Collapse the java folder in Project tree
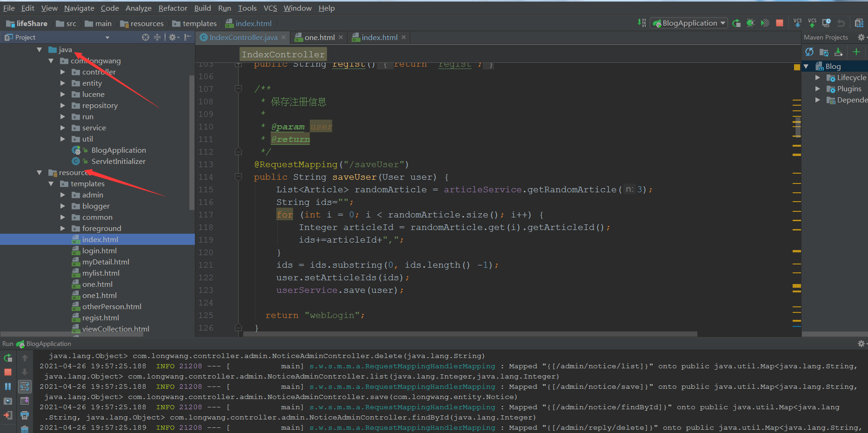The height and width of the screenshot is (433, 868). pyautogui.click(x=39, y=49)
